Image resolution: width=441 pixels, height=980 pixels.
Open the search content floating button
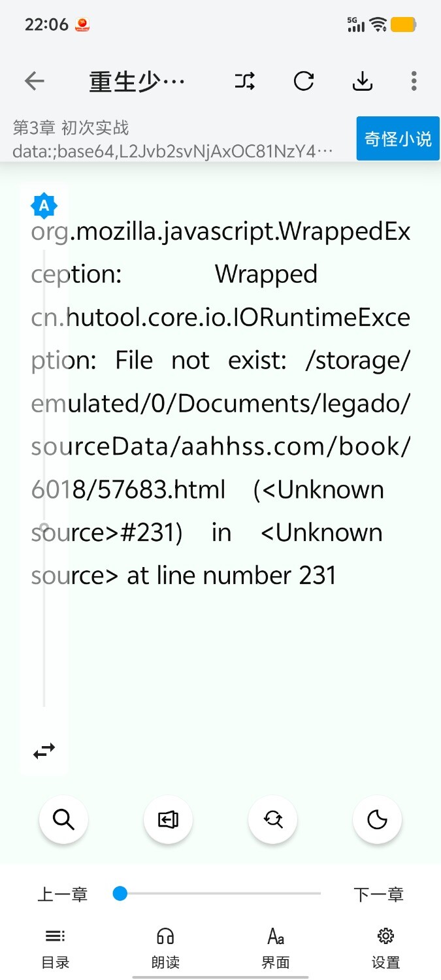[x=63, y=819]
